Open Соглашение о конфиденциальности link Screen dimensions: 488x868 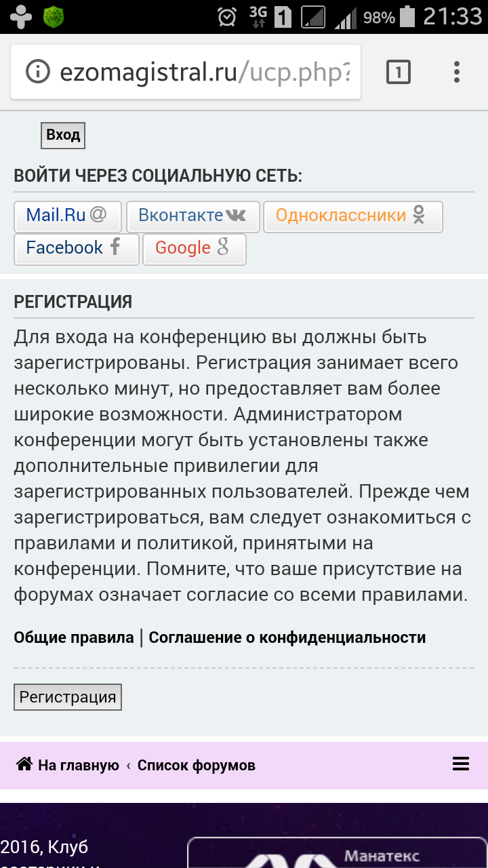[x=287, y=637]
